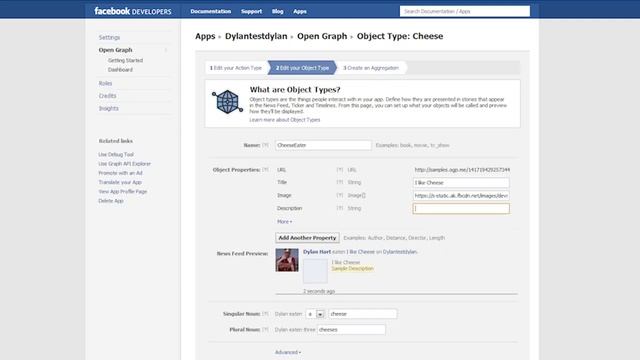The height and width of the screenshot is (360, 640).
Task: Go to step 1 Edit your Action Type
Action: (236, 68)
